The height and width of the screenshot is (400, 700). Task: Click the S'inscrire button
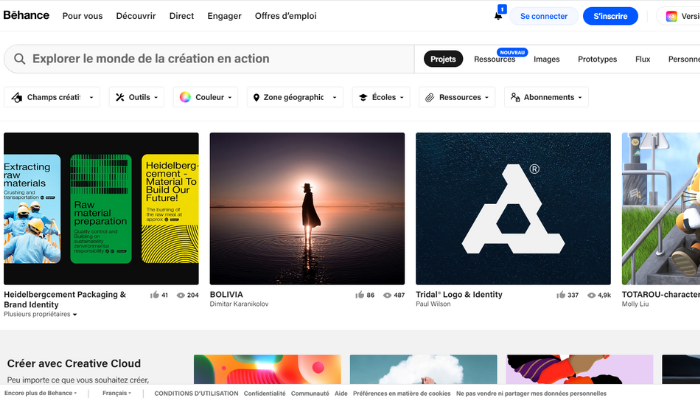coord(610,16)
